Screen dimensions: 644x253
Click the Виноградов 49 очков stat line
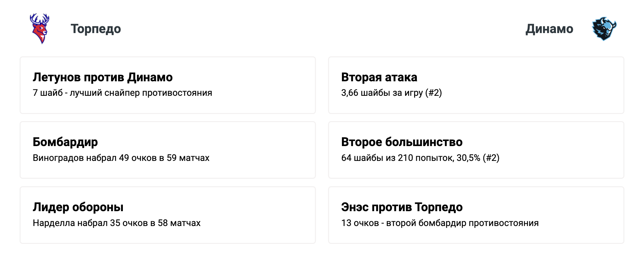121,158
